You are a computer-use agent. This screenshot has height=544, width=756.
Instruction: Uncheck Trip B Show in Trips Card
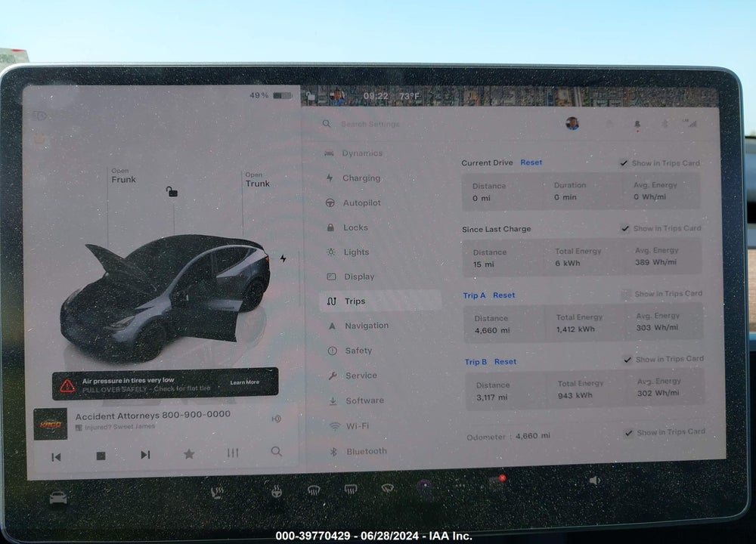point(627,360)
